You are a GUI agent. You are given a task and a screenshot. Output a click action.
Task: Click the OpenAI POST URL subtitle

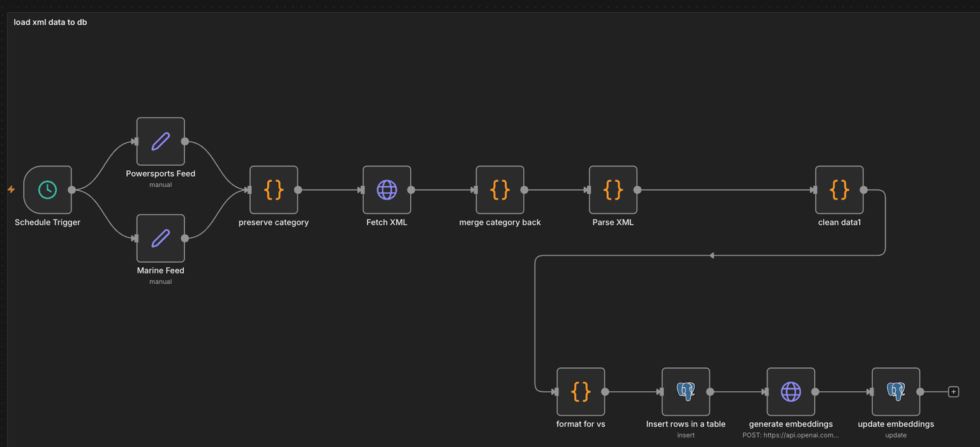[x=791, y=435]
